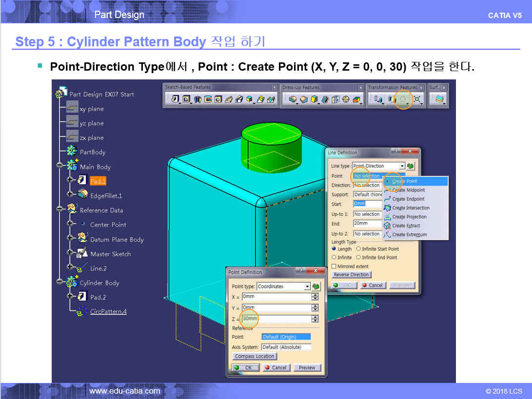Viewport: 532px width, 399px height.
Task: Select the Infinite End Point option
Action: 358,257
